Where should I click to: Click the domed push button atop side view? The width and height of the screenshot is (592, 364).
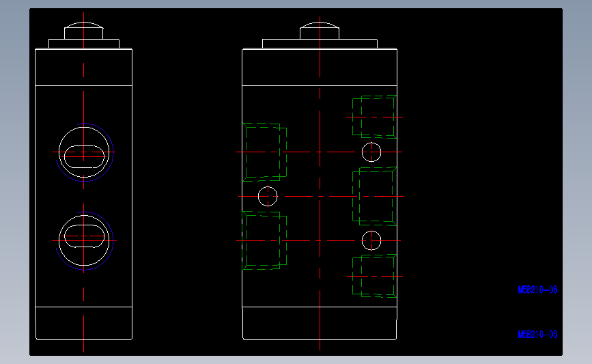pos(84,31)
